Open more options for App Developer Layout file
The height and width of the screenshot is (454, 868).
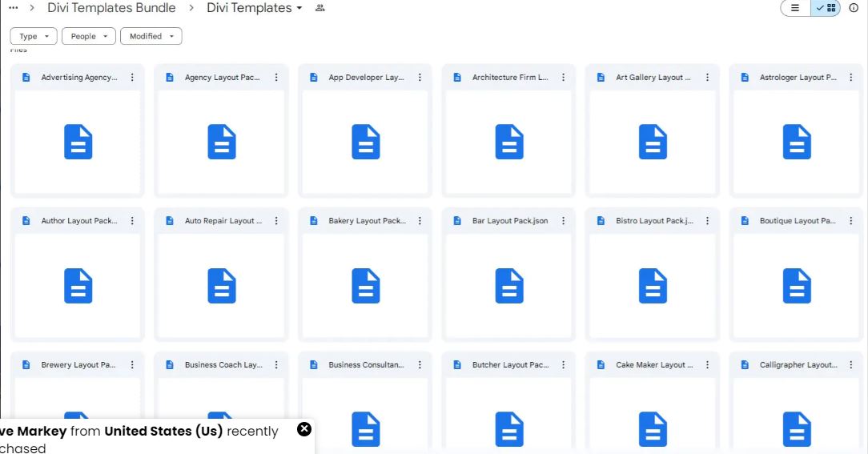[420, 78]
